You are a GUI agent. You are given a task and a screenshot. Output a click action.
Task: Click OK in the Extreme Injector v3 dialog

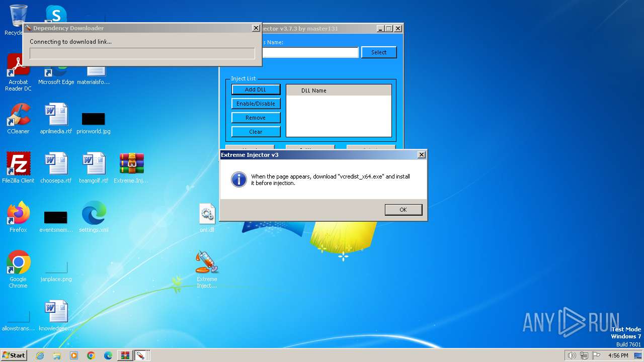tap(403, 210)
